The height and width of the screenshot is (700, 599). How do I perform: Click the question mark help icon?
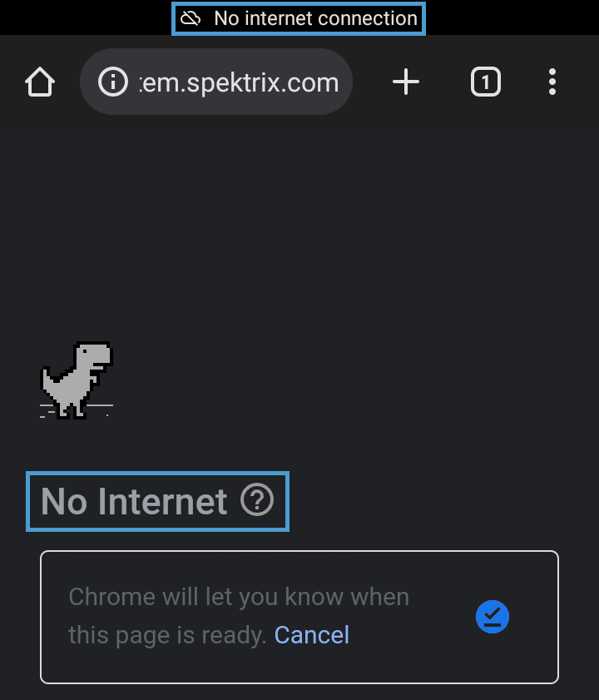257,500
